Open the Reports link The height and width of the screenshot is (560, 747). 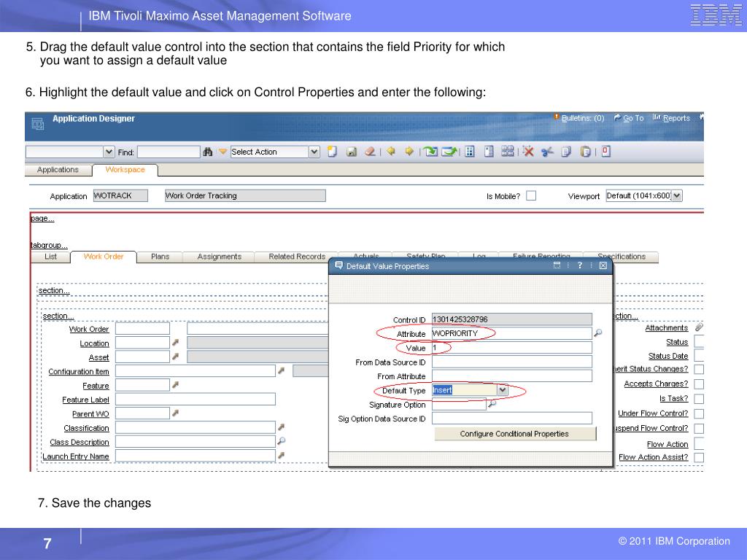[671, 118]
